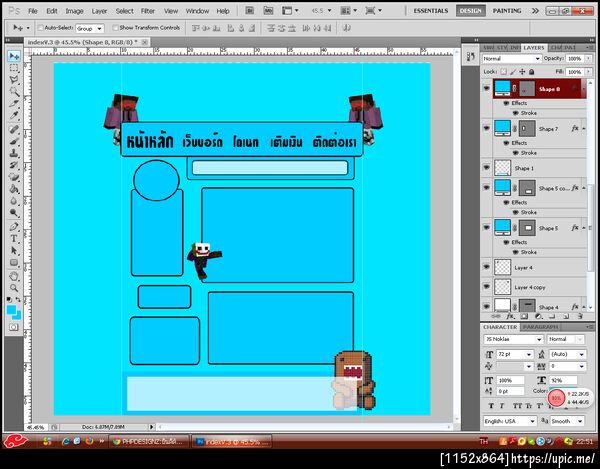Viewport: 600px width, 469px height.
Task: Select the Eraser tool
Action: 14,177
